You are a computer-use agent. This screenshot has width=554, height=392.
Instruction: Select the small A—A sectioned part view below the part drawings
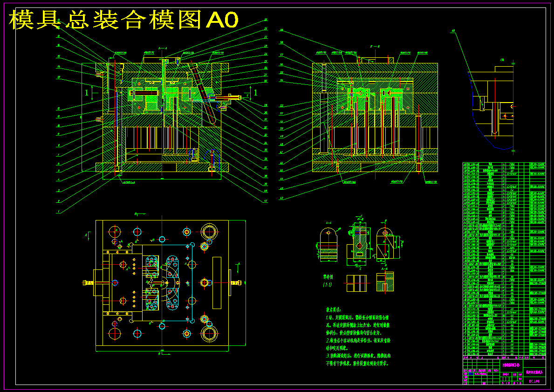point(385,282)
